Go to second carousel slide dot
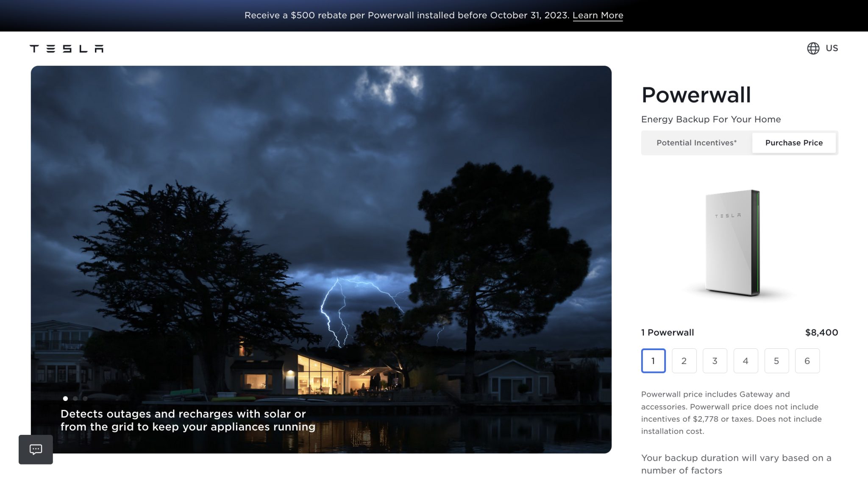This screenshot has width=868, height=484. click(x=75, y=398)
